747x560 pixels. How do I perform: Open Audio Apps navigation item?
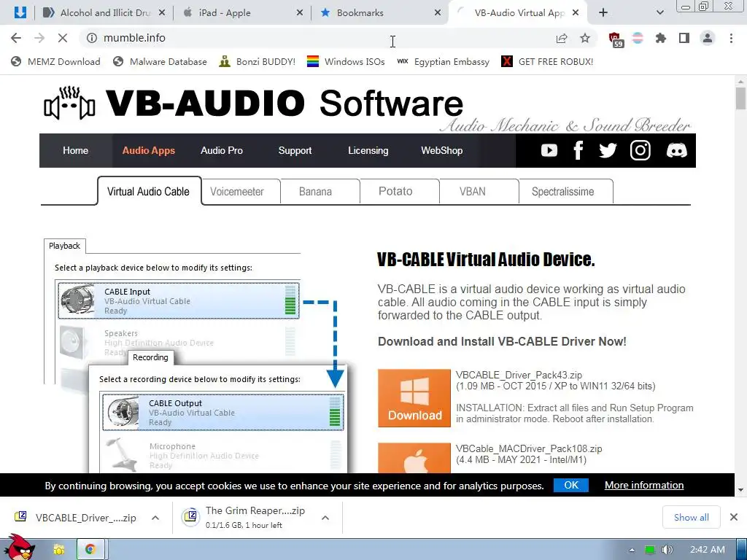[149, 150]
